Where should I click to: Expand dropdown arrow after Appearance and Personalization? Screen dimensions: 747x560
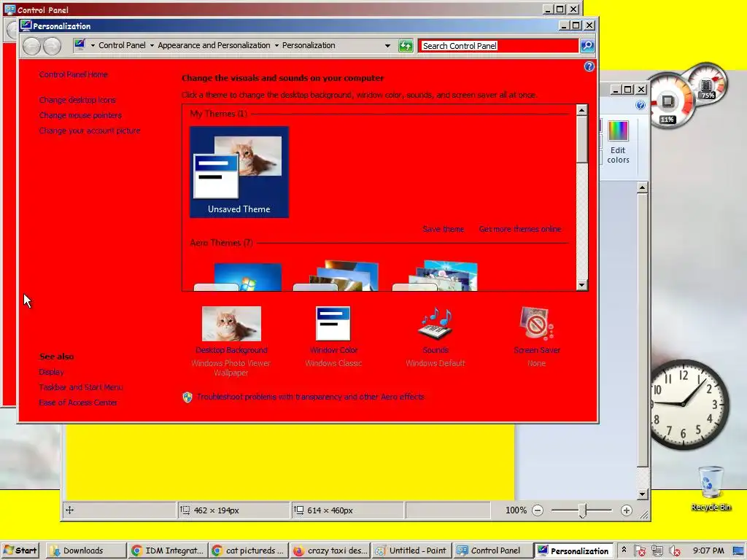coord(276,45)
